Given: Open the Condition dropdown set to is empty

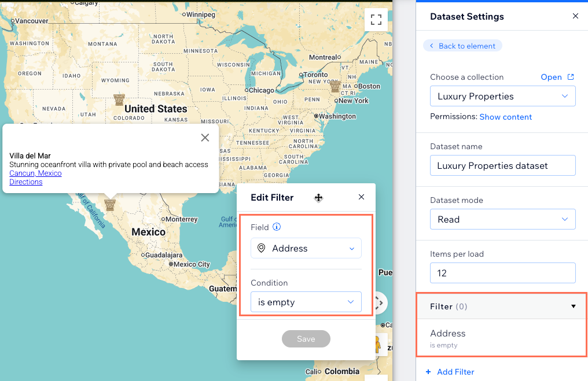Looking at the screenshot, I should pyautogui.click(x=306, y=302).
